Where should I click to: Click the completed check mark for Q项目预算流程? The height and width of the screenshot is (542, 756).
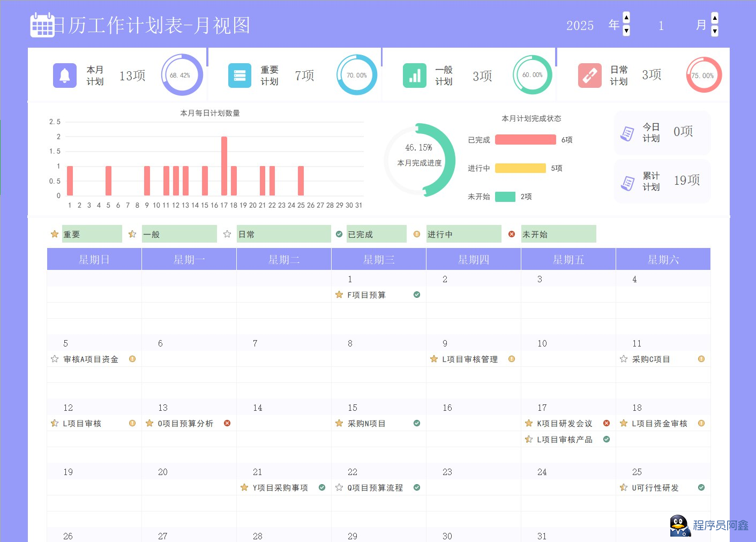click(417, 487)
